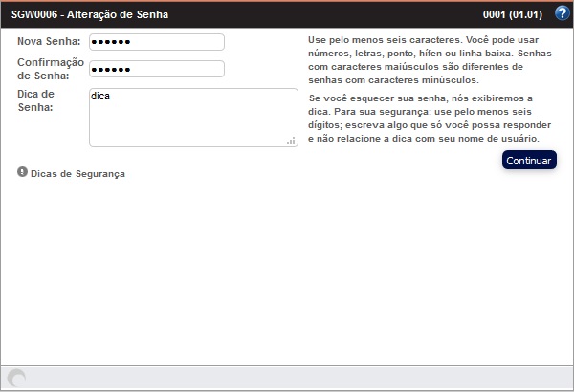Image resolution: width=574 pixels, height=392 pixels.
Task: Open the Dicas de Segurança link
Action: click(x=77, y=174)
